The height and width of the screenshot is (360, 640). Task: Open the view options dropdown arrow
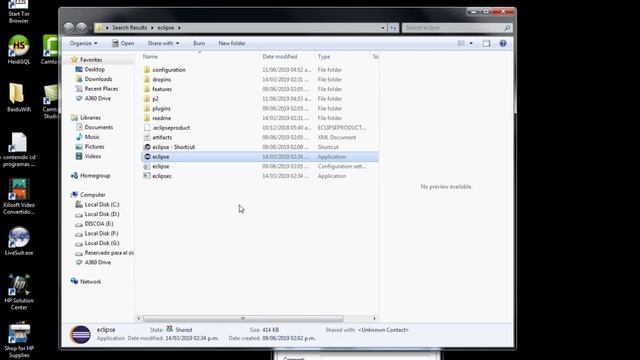tap(471, 43)
